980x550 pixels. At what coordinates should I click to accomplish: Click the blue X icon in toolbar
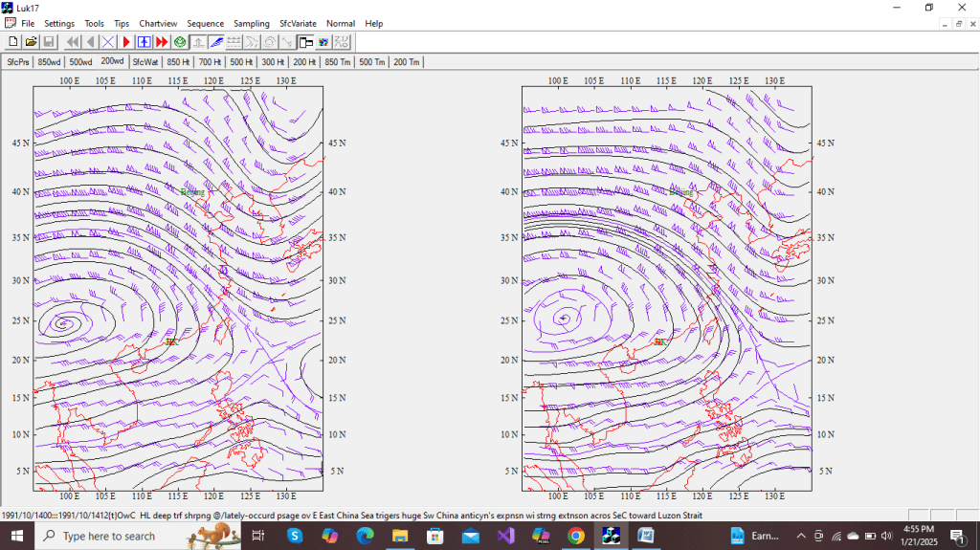point(108,42)
